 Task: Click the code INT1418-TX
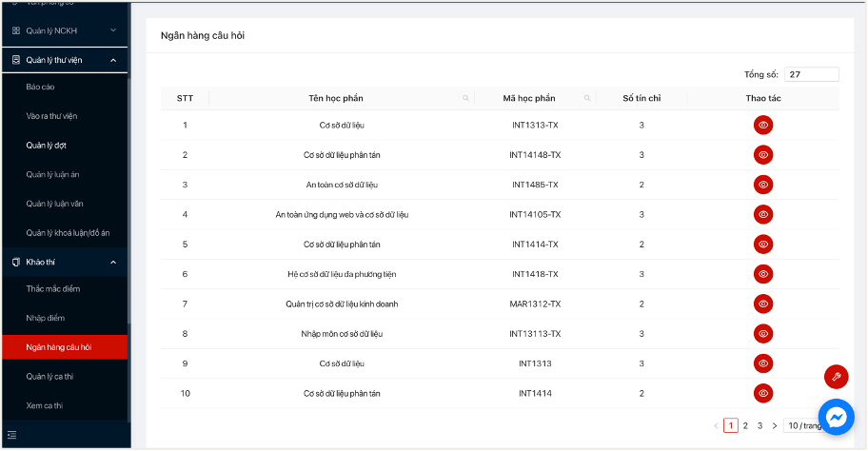(x=535, y=274)
